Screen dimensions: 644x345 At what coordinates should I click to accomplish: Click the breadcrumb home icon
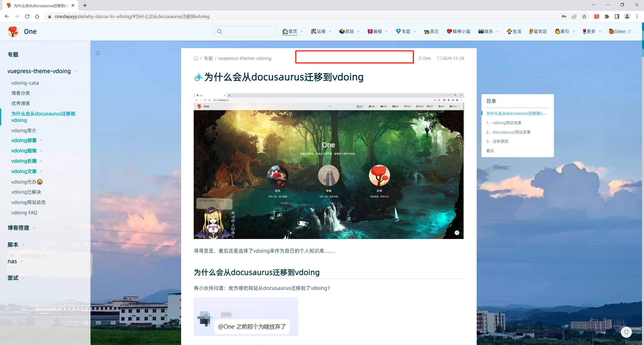(x=196, y=58)
